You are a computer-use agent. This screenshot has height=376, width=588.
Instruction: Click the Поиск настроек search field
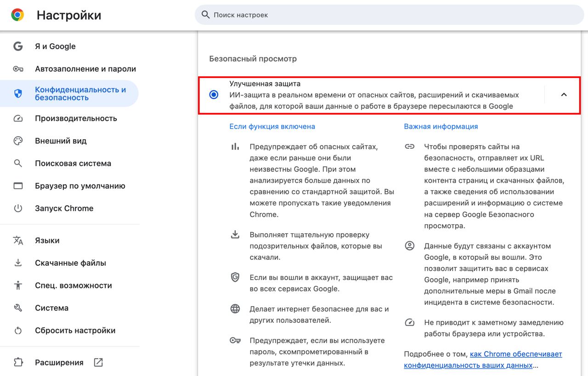390,15
